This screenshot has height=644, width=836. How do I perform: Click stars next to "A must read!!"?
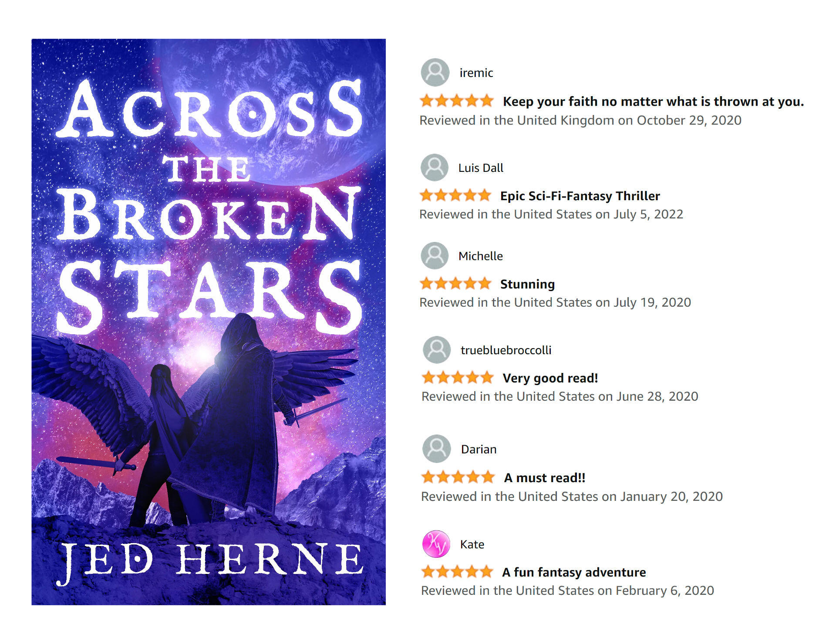(458, 477)
